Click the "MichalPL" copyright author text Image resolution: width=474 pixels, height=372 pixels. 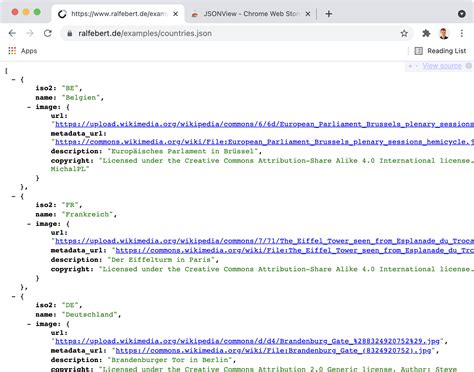(70, 169)
